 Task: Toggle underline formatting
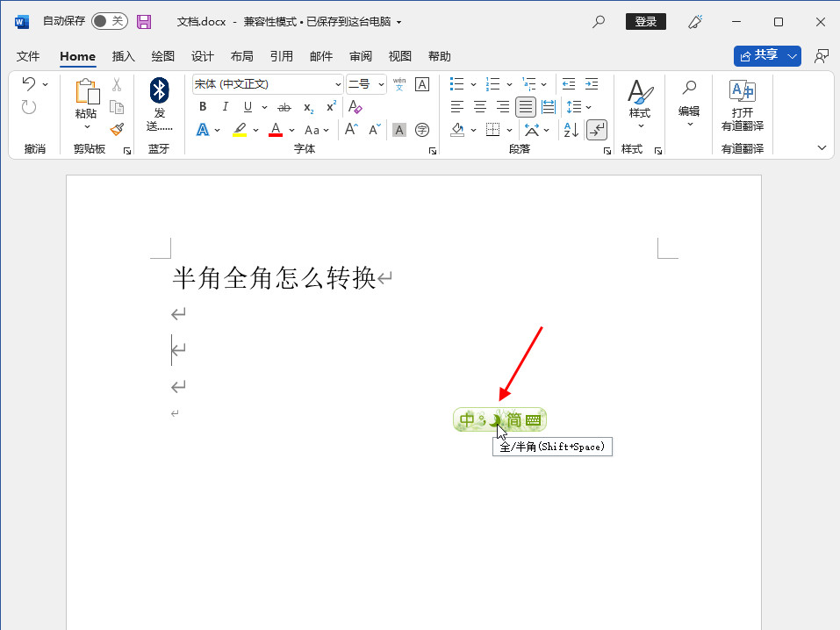248,107
